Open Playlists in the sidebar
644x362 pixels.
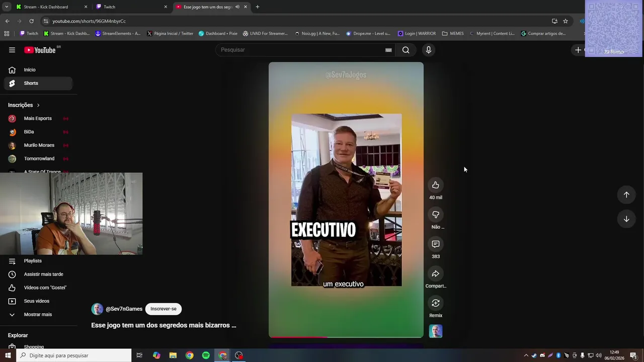(38, 261)
